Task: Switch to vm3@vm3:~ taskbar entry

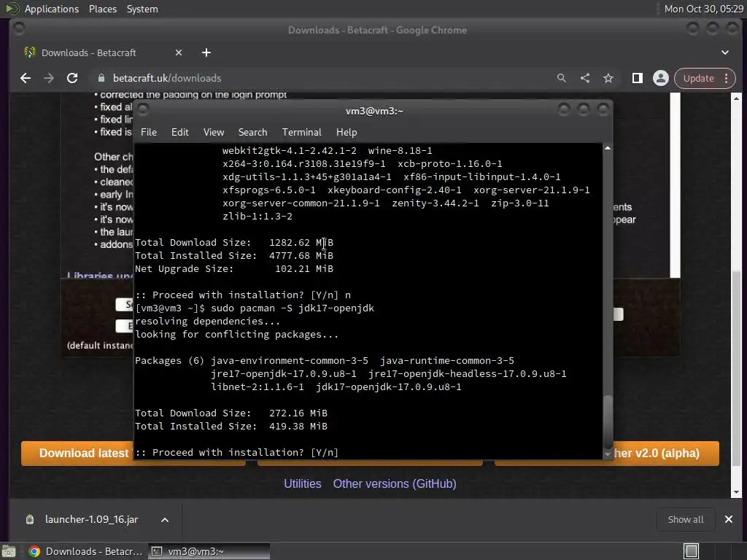Action: point(209,551)
